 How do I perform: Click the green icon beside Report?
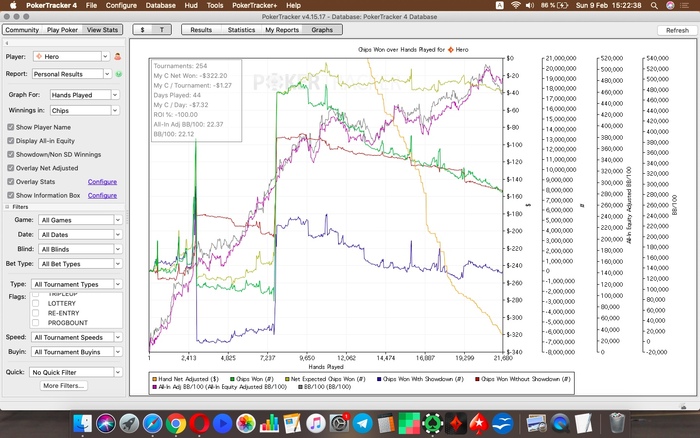(x=118, y=74)
